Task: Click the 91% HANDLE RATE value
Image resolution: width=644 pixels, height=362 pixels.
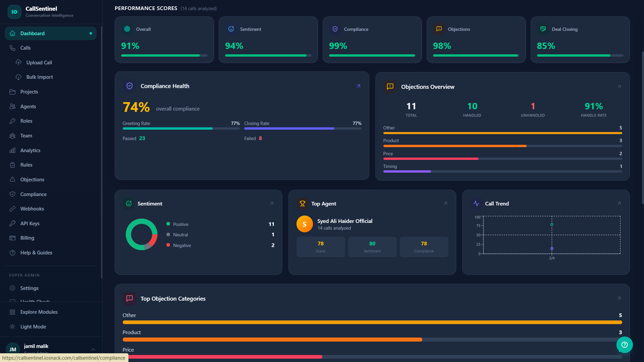Action: (594, 106)
